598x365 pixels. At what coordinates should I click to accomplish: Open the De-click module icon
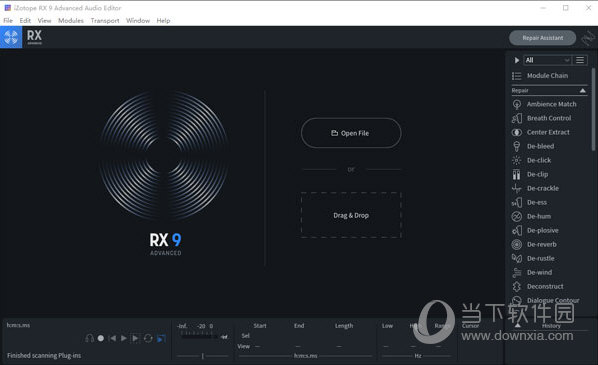(x=517, y=161)
